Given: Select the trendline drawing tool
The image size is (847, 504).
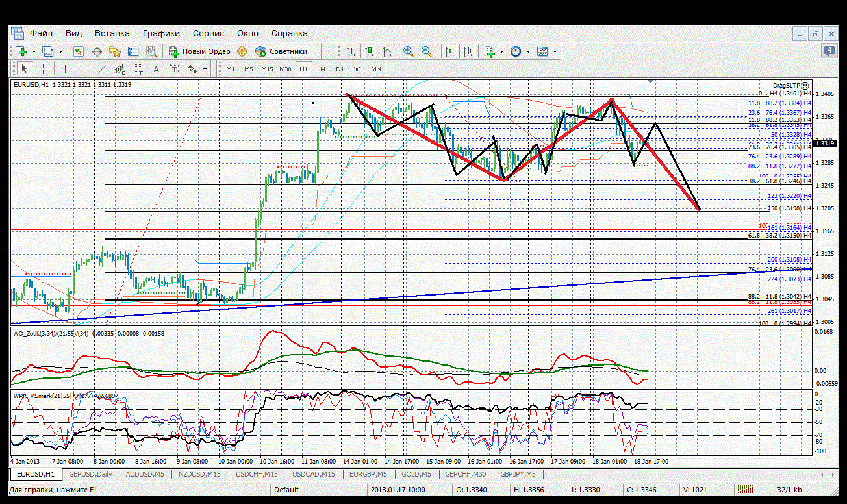Looking at the screenshot, I should click(101, 69).
